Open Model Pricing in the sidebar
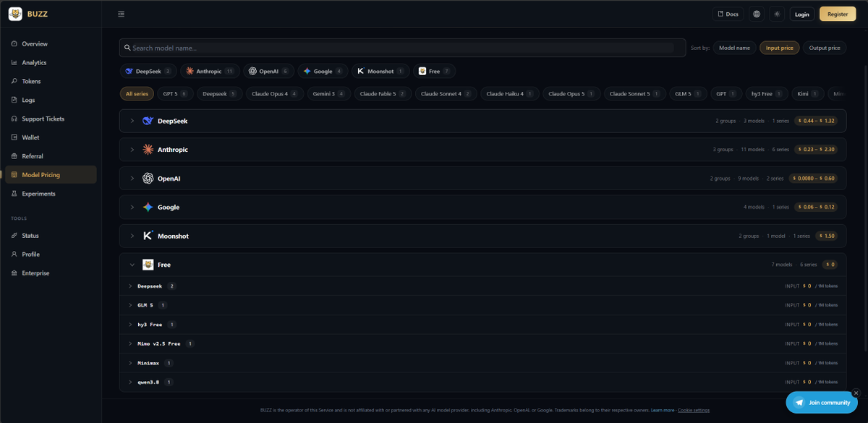Viewport: 868px width, 423px height. 51,175
